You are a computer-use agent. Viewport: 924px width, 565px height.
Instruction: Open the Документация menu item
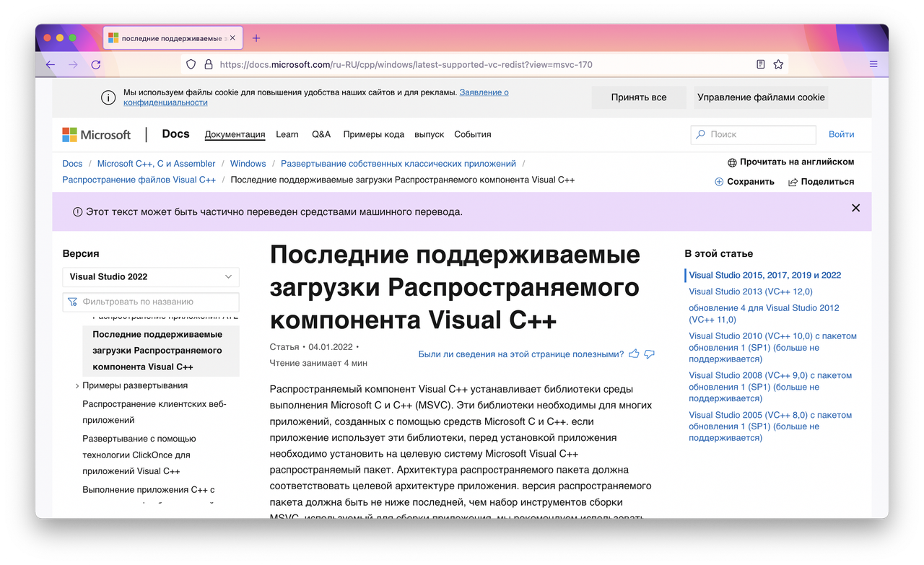coord(235,134)
